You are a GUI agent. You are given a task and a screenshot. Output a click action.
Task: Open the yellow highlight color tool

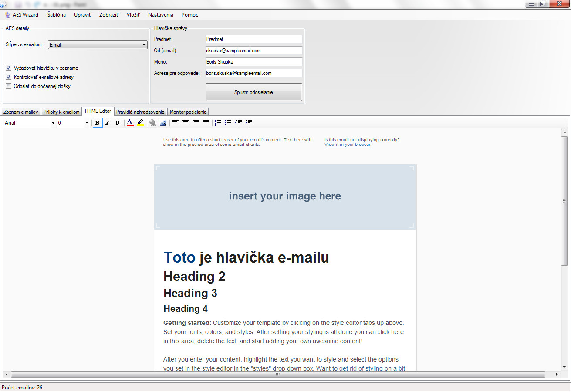[x=140, y=123]
